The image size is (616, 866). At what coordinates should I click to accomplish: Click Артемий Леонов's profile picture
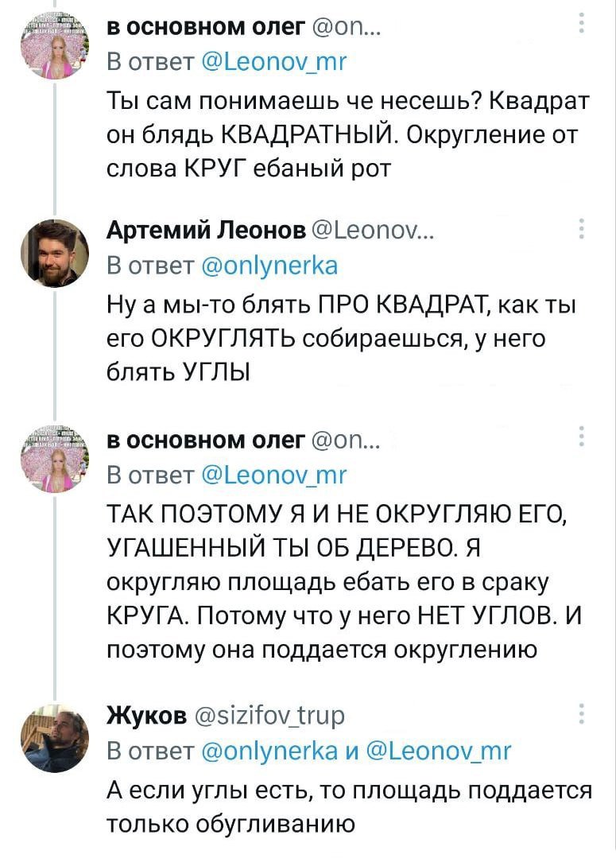point(56,253)
